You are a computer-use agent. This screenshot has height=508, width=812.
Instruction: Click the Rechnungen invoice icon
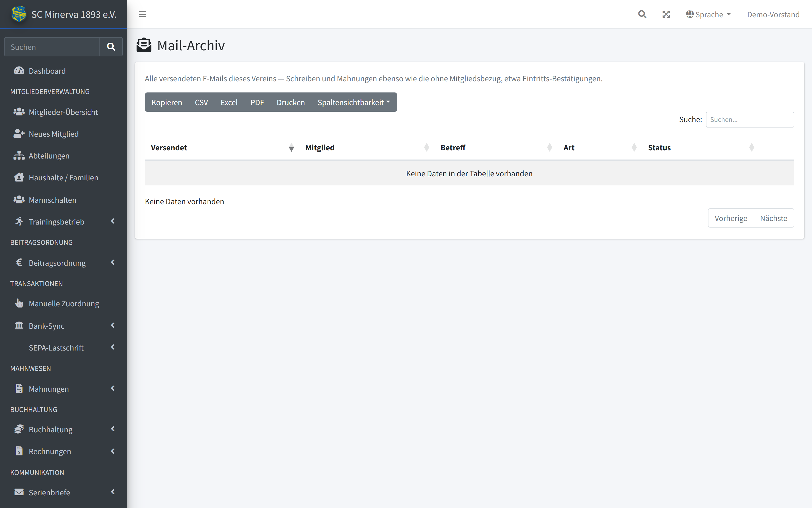(19, 451)
